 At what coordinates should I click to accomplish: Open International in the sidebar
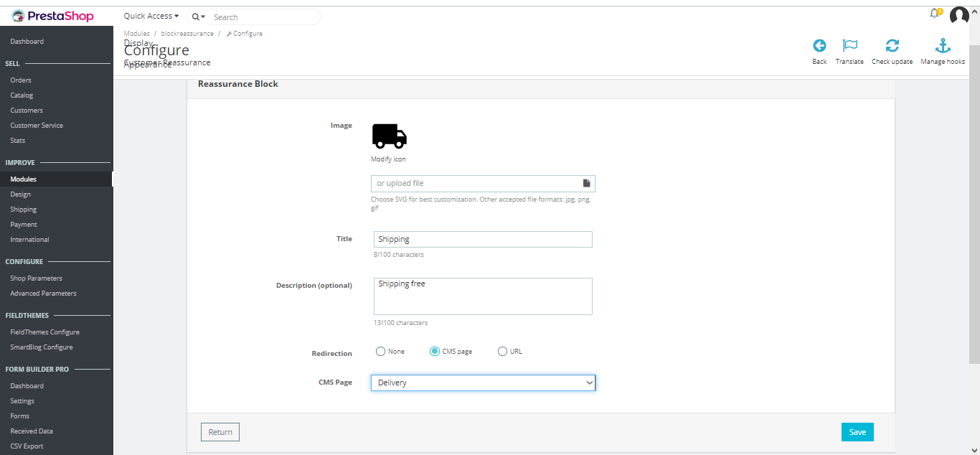[x=29, y=240]
